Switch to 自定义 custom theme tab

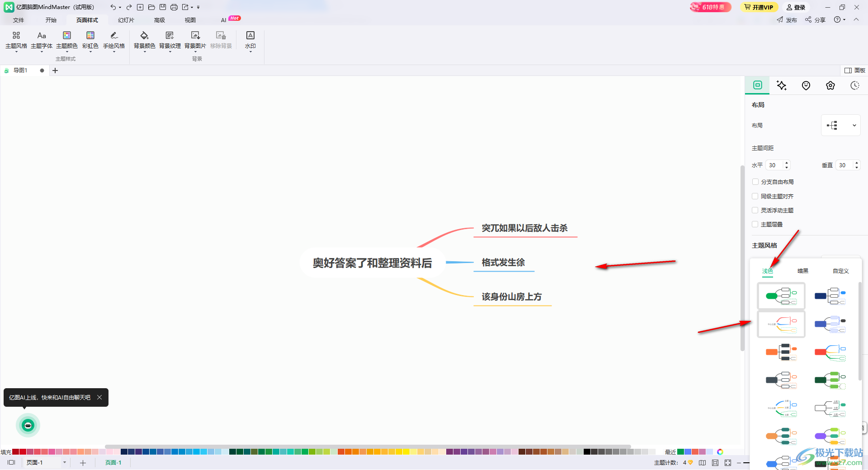coord(841,271)
